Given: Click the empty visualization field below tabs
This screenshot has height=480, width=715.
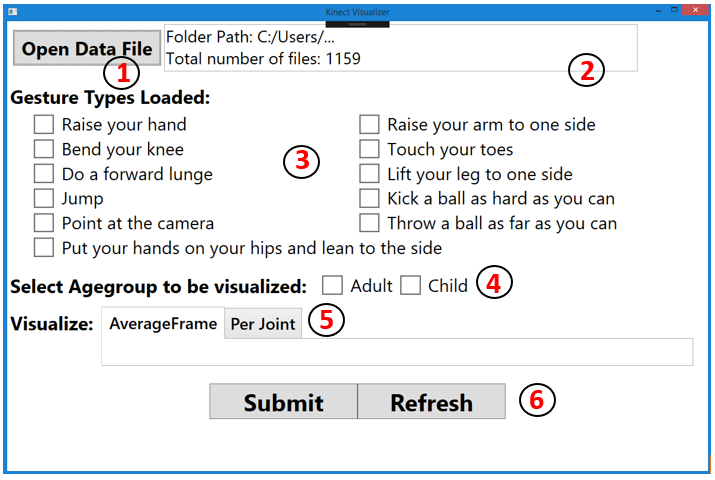Looking at the screenshot, I should (397, 353).
